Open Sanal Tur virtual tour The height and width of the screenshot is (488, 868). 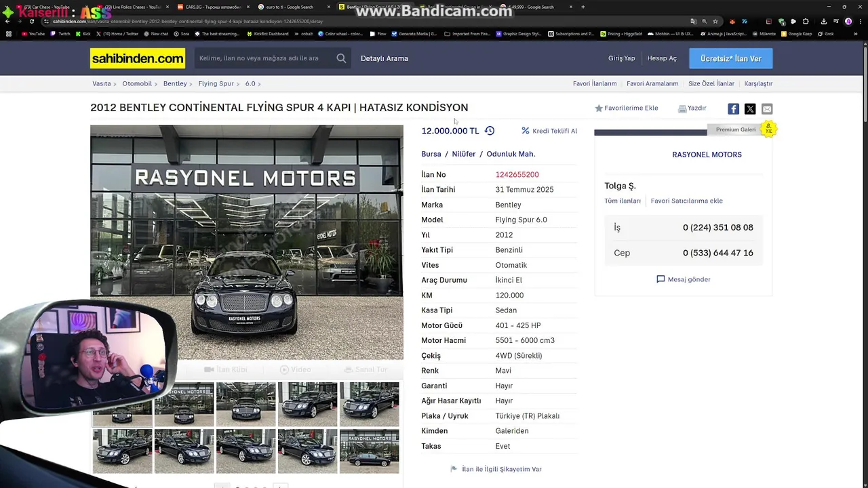click(x=366, y=369)
